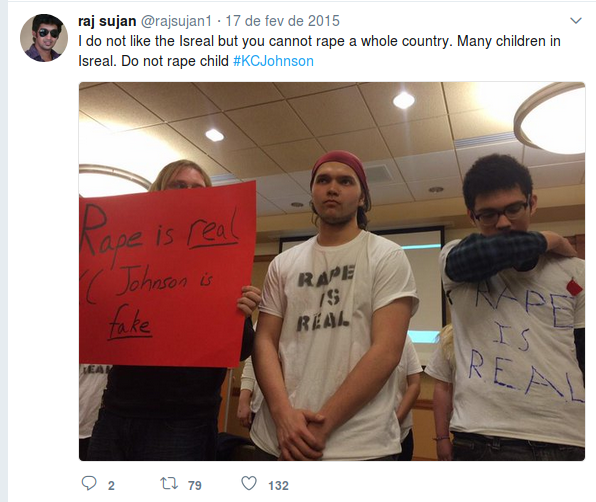Image resolution: width=596 pixels, height=502 pixels.
Task: Click the retweet arrows icon
Action: (169, 484)
